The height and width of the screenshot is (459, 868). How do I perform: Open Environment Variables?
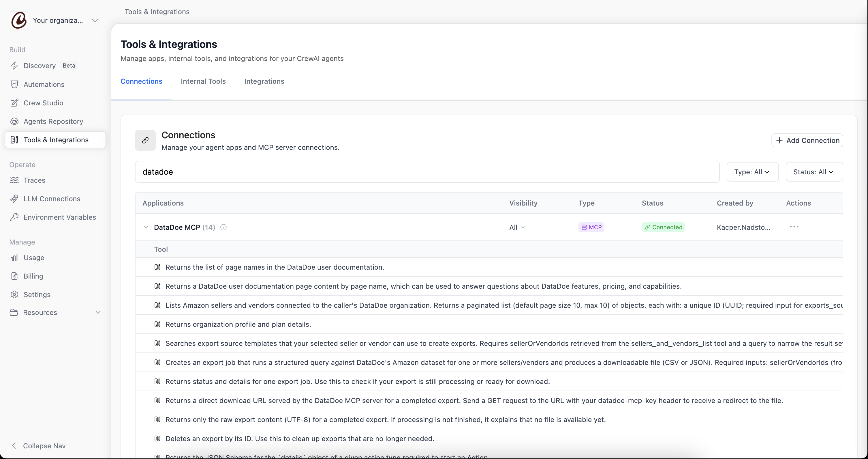pos(60,218)
